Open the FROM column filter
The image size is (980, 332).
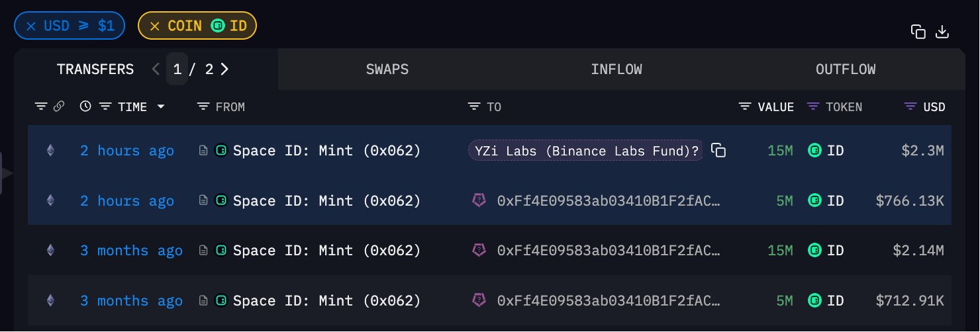point(203,106)
